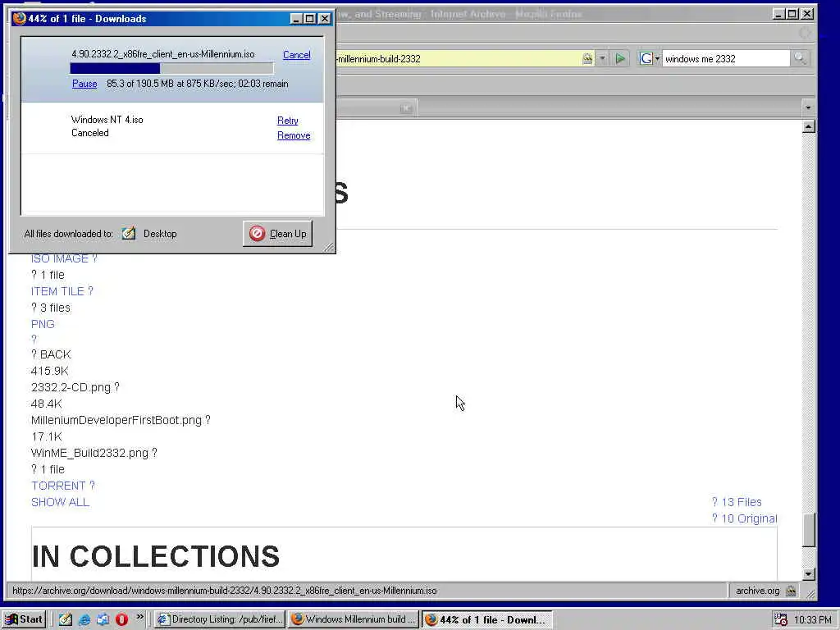Click the Desktop folder icon in Downloads window
This screenshot has height=630, width=840.
(x=129, y=233)
